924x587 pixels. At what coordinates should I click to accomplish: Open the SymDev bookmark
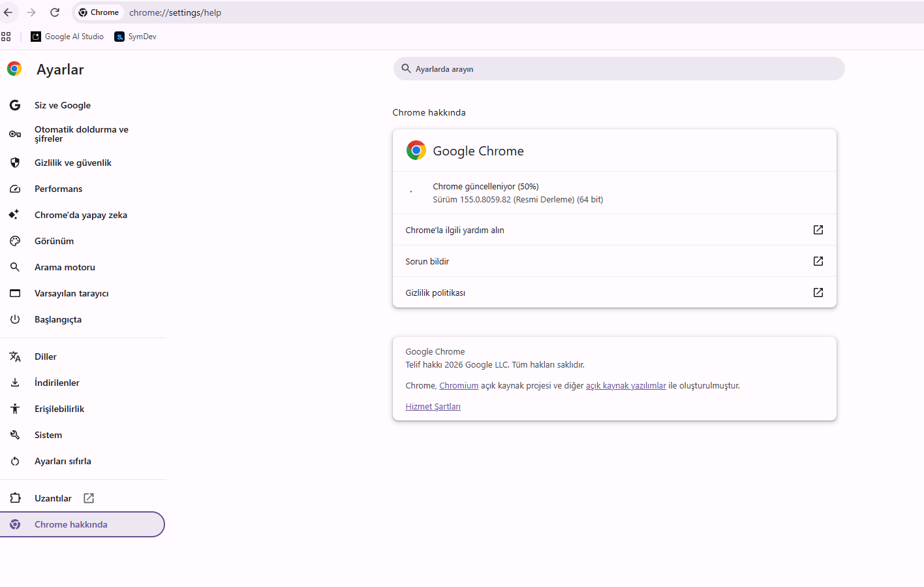[x=135, y=37]
